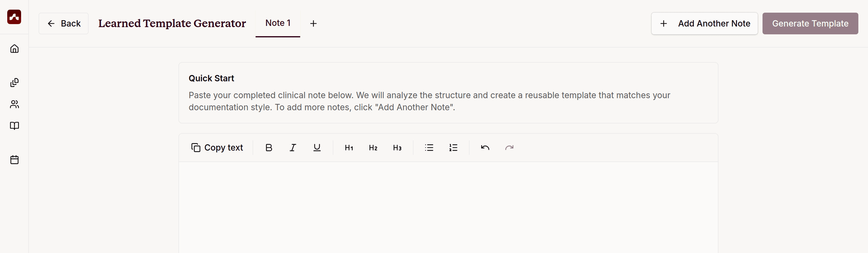
Task: Click the Add Another Note button
Action: click(704, 23)
